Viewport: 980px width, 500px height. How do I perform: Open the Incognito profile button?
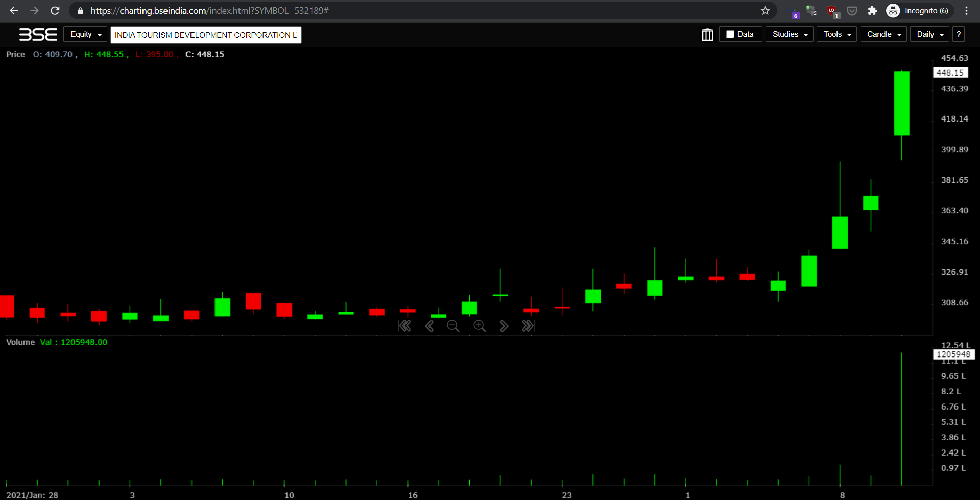point(919,10)
